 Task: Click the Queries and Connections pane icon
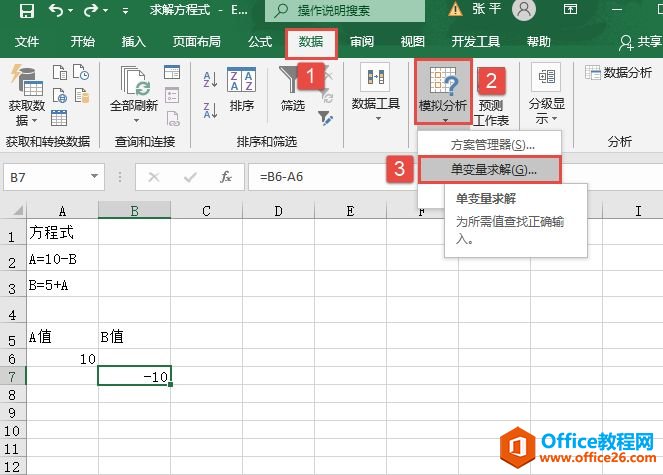[172, 72]
